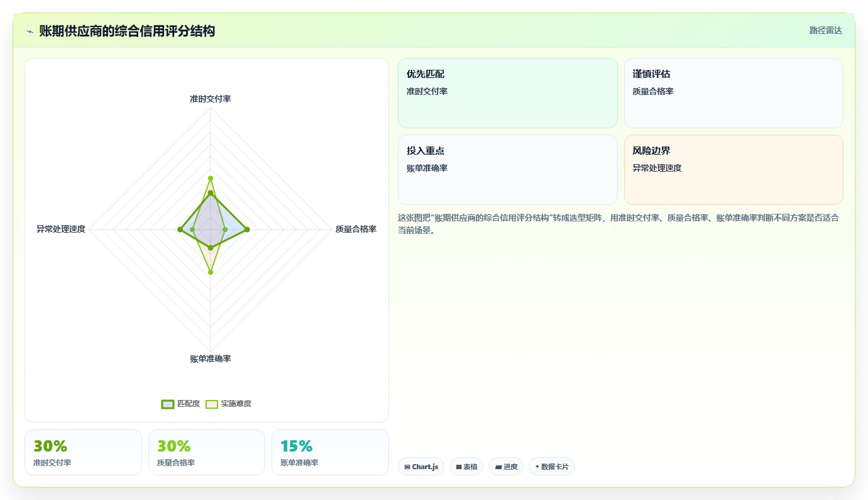Click the 质量合格率 radar axis label
Viewport: 868px width, 500px height.
[356, 229]
